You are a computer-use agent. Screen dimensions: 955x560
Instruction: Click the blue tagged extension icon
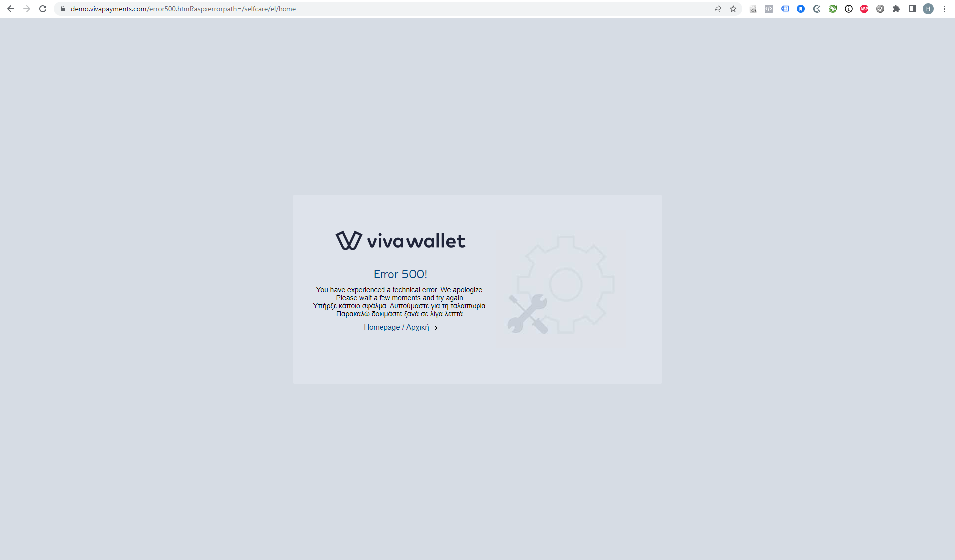coord(784,9)
